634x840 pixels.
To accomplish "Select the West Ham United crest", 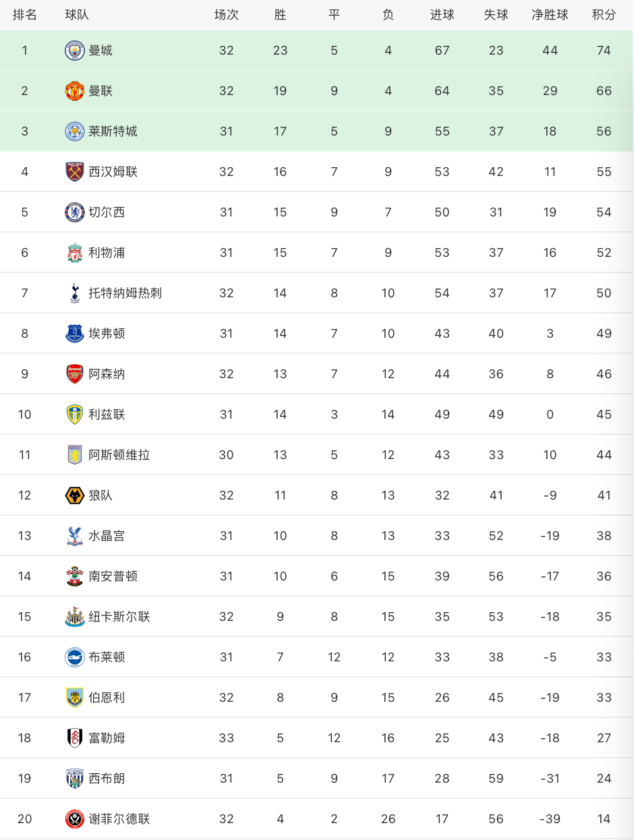I will click(75, 172).
